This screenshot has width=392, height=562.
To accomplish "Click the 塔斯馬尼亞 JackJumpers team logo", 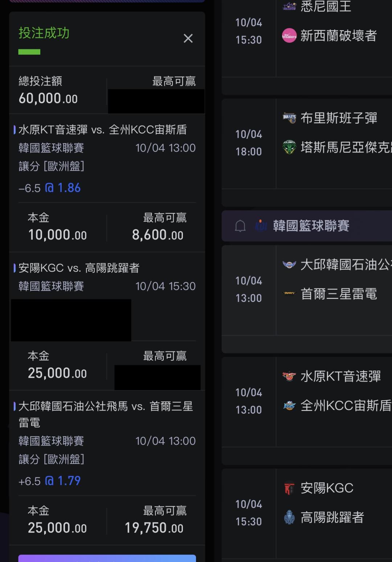I will coord(289,147).
